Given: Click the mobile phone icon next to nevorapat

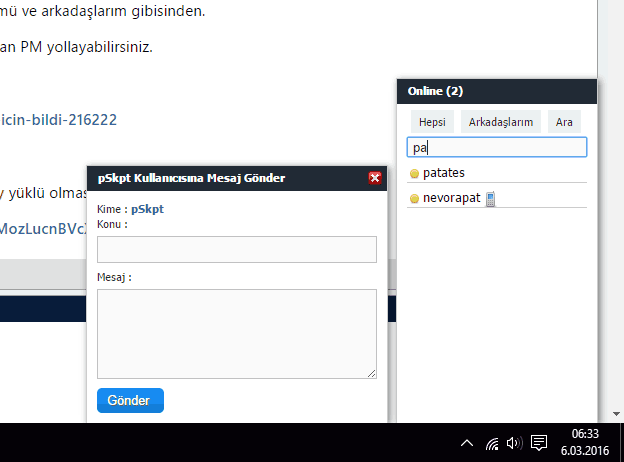Looking at the screenshot, I should 490,199.
